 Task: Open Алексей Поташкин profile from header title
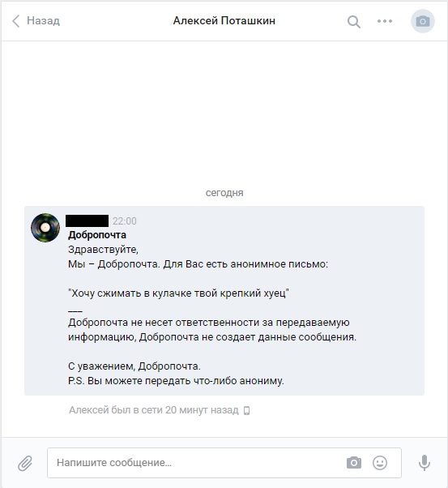pyautogui.click(x=224, y=21)
